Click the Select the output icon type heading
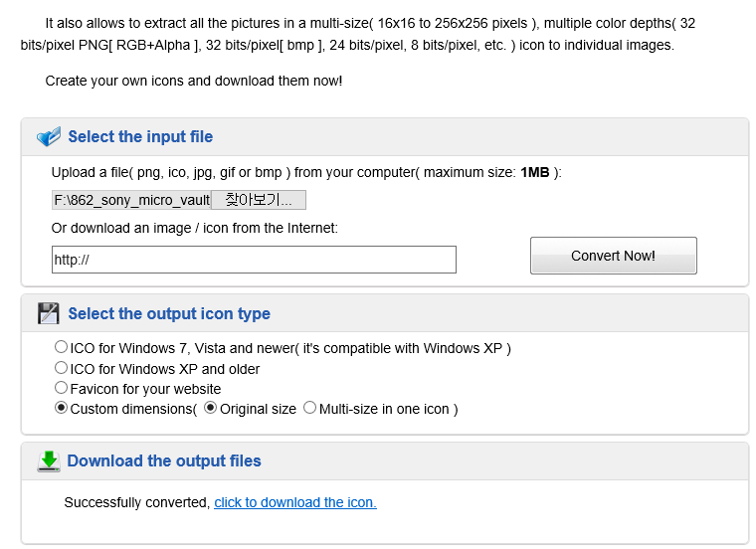 (x=169, y=313)
